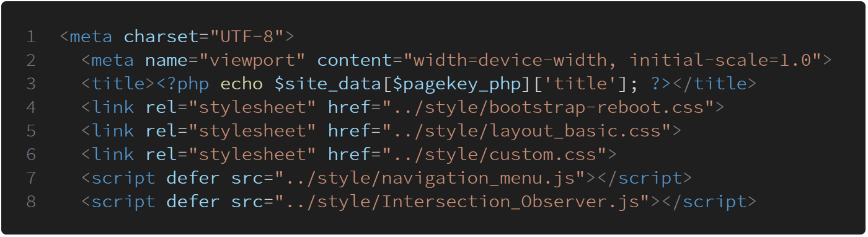Click the defer attribute on line 7
Screen dimensions: 868x237
(x=193, y=178)
